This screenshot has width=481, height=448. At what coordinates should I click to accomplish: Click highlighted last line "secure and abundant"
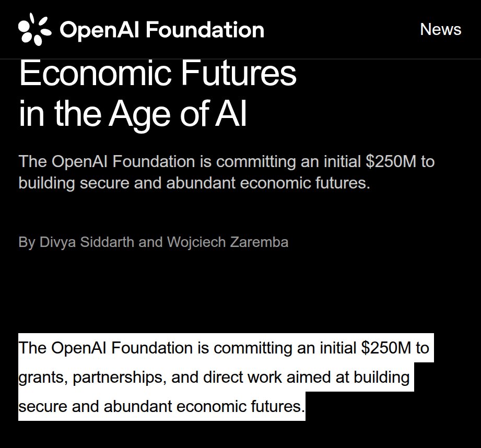pos(95,406)
